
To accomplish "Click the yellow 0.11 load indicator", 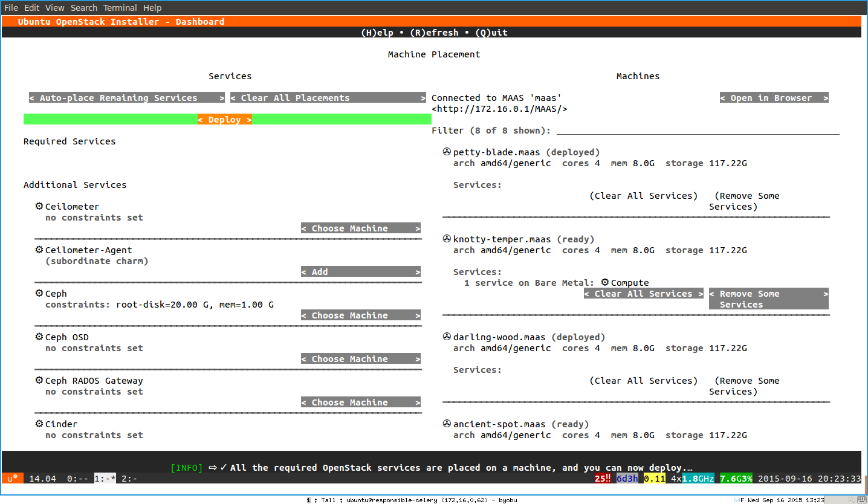I will click(655, 479).
